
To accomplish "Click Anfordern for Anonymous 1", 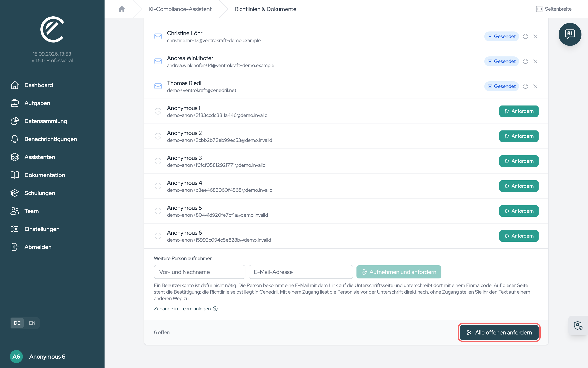I will pos(519,111).
